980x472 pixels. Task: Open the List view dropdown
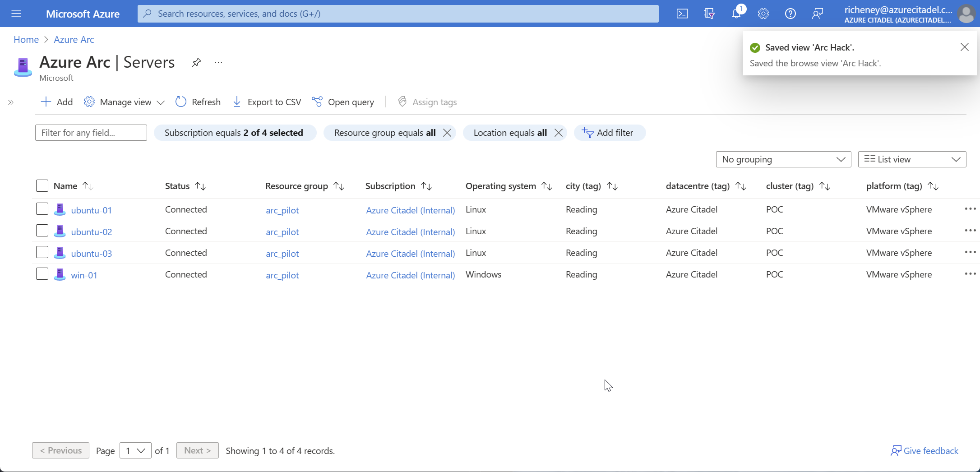click(911, 159)
